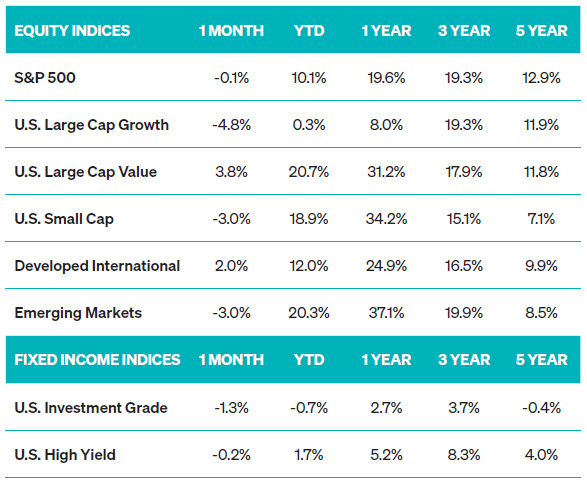
Task: Click Emerging Markets 1 year value 37.1%
Action: tap(386, 313)
